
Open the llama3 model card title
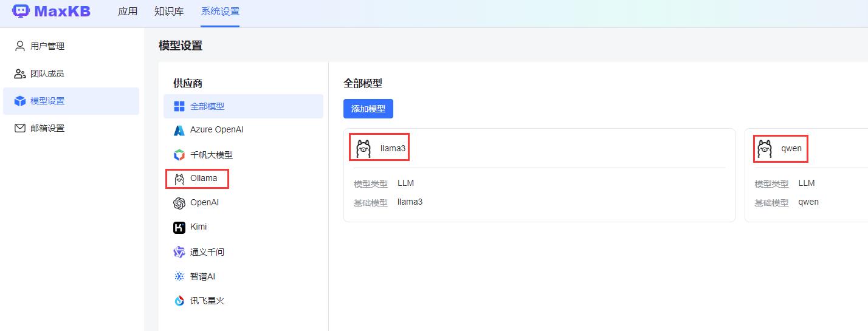pos(393,149)
